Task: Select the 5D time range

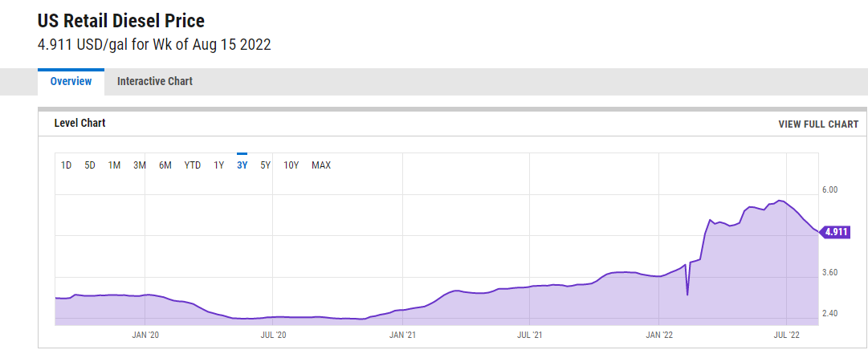Action: point(90,165)
